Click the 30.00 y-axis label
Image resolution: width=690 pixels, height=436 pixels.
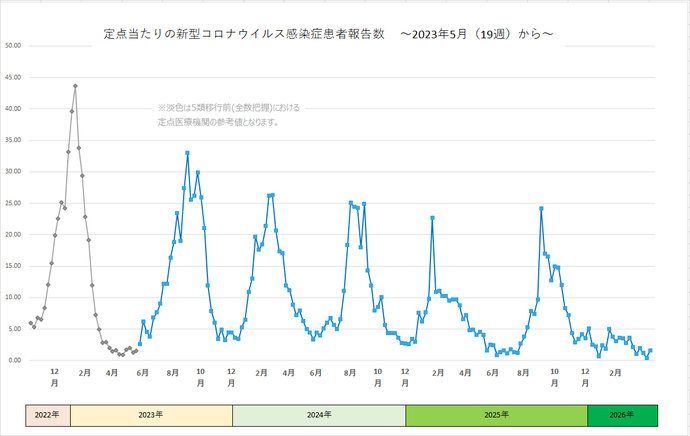(x=13, y=172)
